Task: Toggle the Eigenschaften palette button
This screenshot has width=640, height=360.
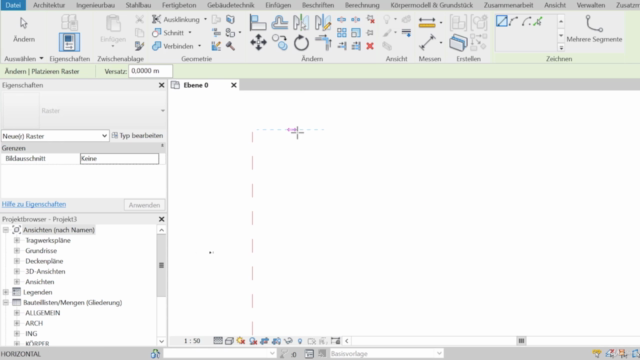Action: [69, 42]
